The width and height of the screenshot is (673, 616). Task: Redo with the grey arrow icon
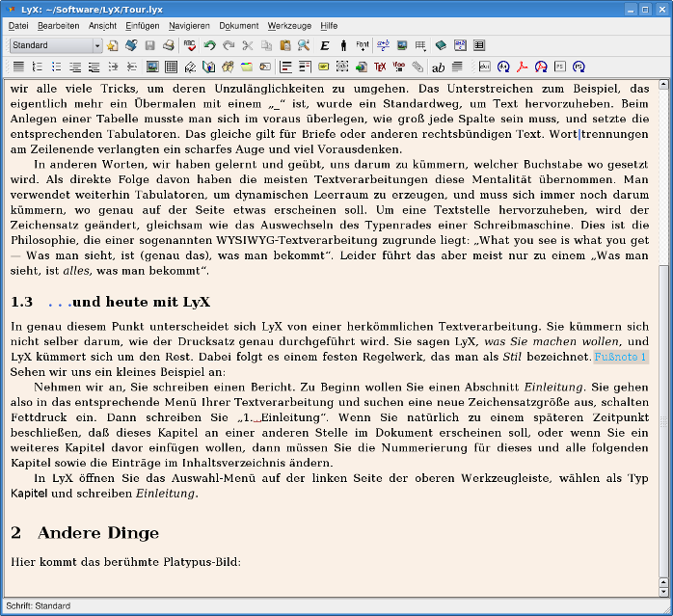[229, 45]
